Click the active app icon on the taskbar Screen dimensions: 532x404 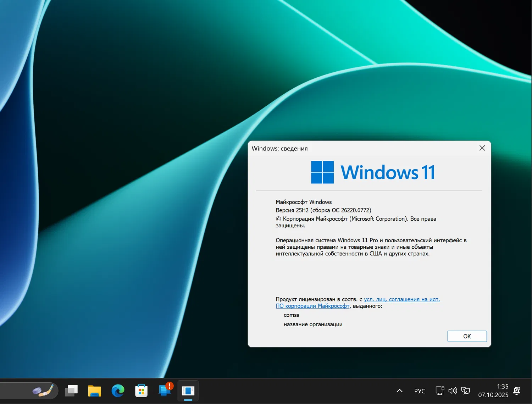tap(188, 391)
